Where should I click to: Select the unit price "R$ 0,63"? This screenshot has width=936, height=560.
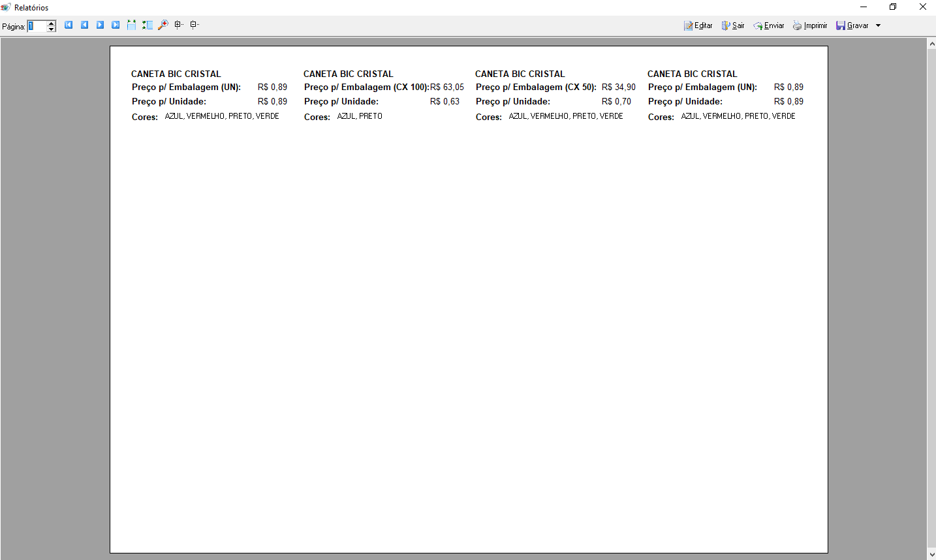(445, 101)
